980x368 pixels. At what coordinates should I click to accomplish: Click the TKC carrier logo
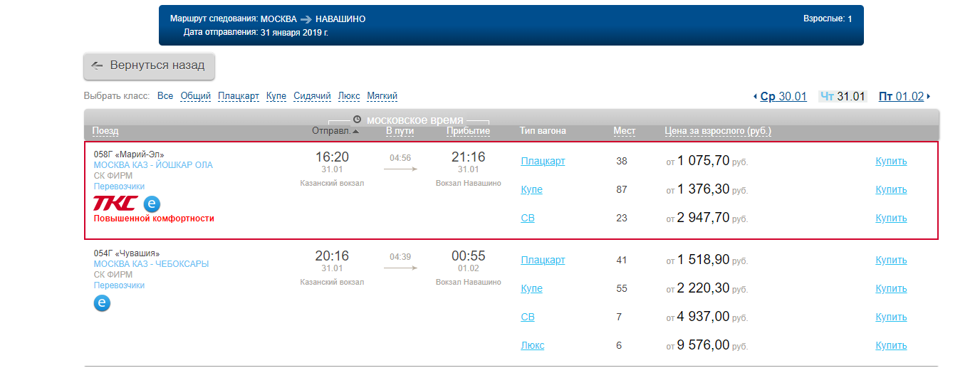tap(115, 204)
